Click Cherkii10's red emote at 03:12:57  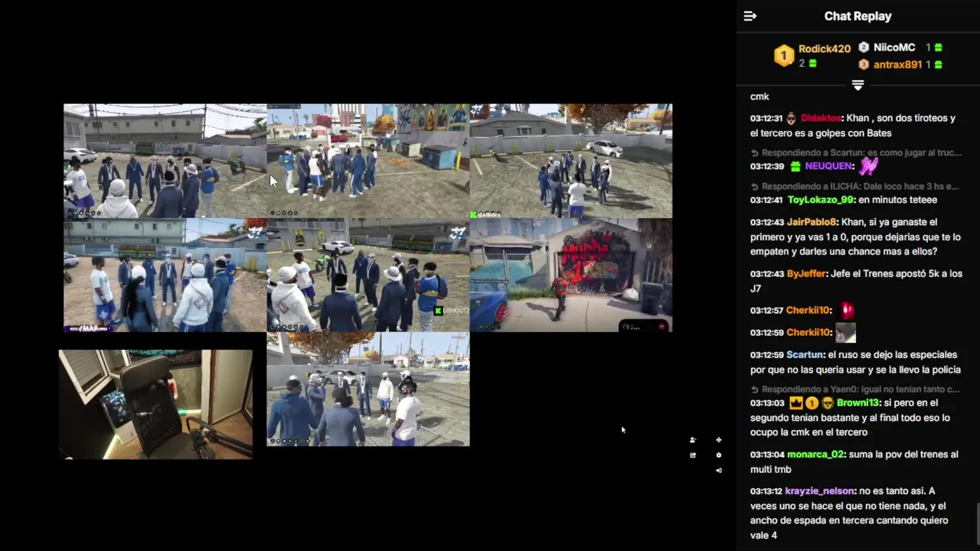pyautogui.click(x=847, y=310)
